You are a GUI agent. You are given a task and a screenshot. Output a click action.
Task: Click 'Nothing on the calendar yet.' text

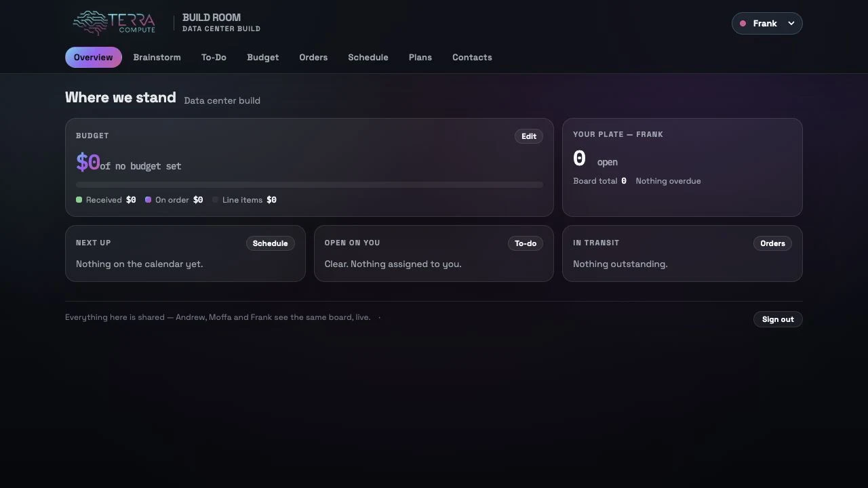[x=140, y=264]
